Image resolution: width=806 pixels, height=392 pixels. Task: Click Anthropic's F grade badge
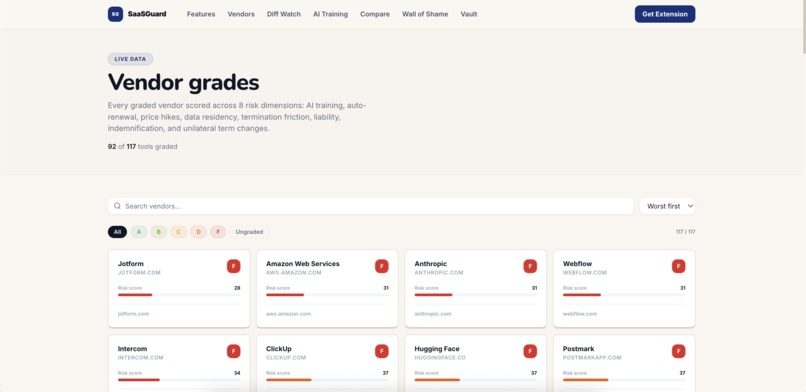(530, 266)
